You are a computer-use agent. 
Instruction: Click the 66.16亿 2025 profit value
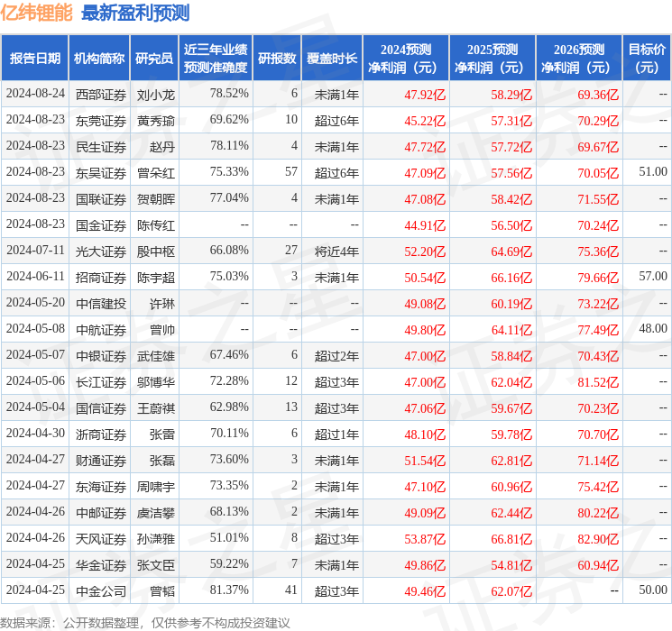(511, 278)
